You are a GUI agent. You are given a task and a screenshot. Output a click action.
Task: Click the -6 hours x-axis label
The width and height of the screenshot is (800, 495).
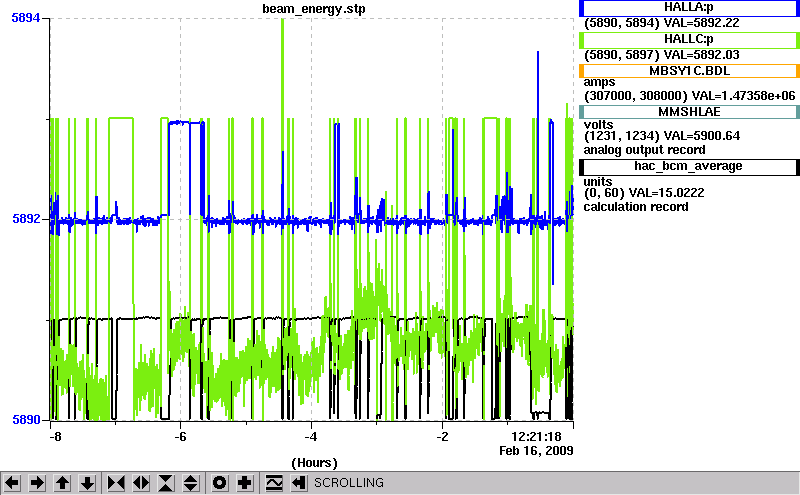tap(180, 437)
